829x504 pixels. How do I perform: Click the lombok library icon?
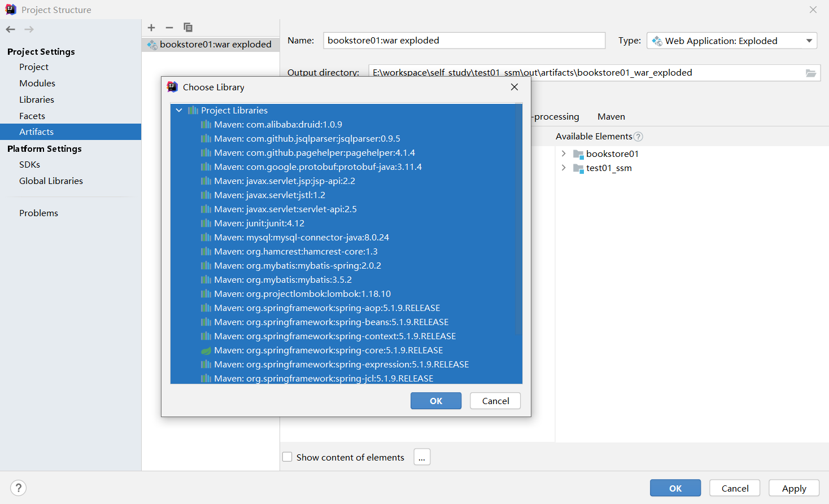(206, 294)
